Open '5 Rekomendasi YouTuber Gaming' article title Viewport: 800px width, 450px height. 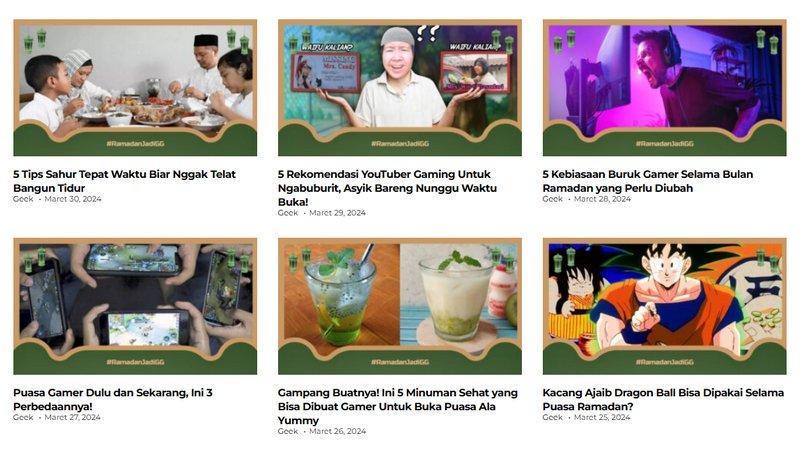387,188
